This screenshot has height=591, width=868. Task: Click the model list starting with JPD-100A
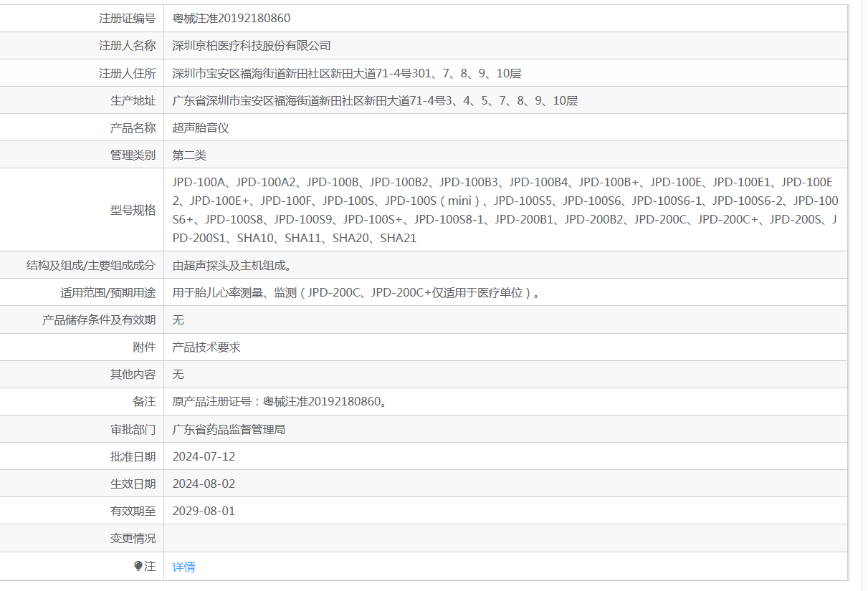tap(505, 210)
